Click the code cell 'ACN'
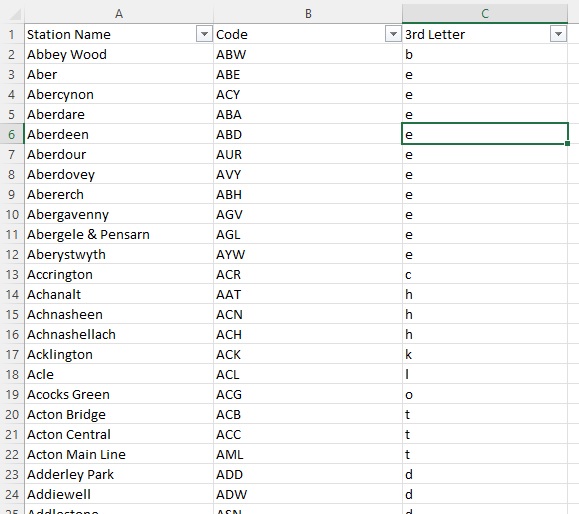Viewport: 579px width, 514px height. tap(308, 314)
